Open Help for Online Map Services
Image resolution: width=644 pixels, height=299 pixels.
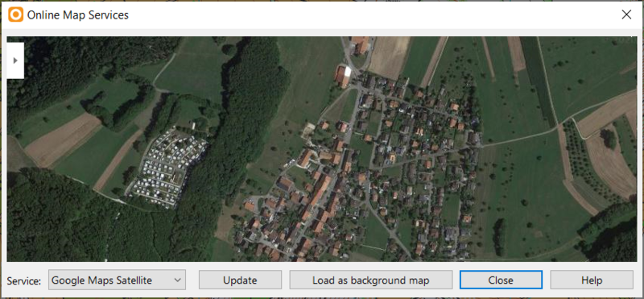tap(592, 280)
